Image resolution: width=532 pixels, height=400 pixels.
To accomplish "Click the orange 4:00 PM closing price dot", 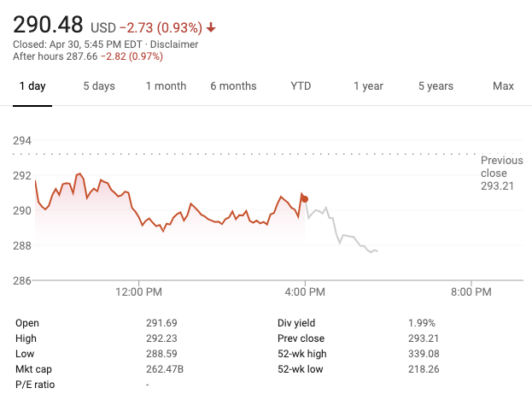I will pyautogui.click(x=305, y=199).
